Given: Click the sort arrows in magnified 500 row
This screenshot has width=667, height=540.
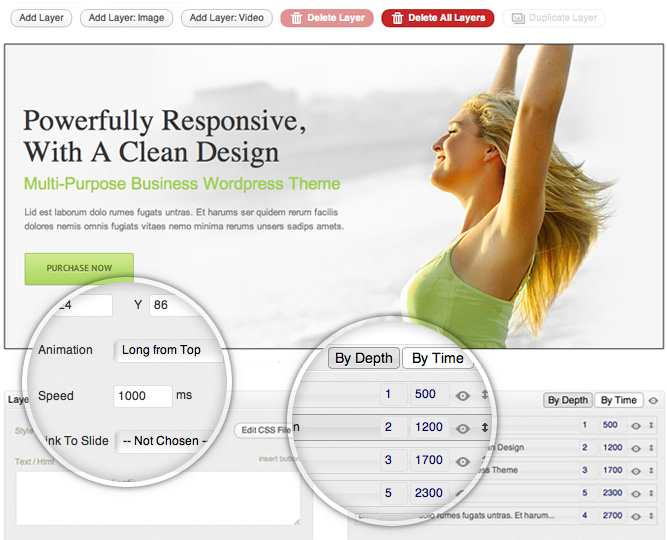Looking at the screenshot, I should click(485, 394).
